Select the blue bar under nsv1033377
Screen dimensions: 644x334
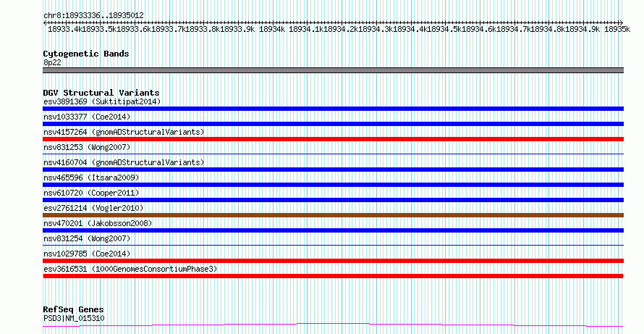pos(333,124)
